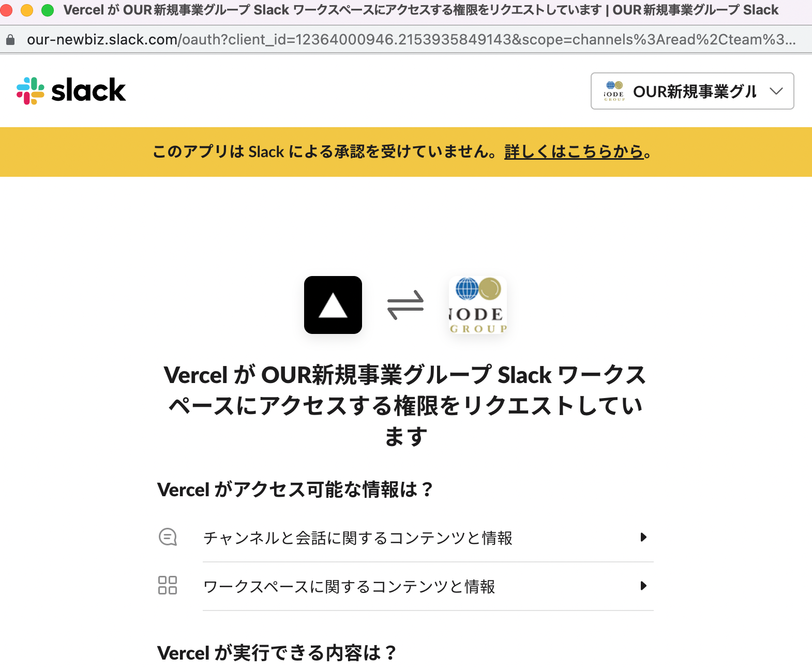The height and width of the screenshot is (672, 812).
Task: Click the red close window button
Action: click(x=6, y=10)
